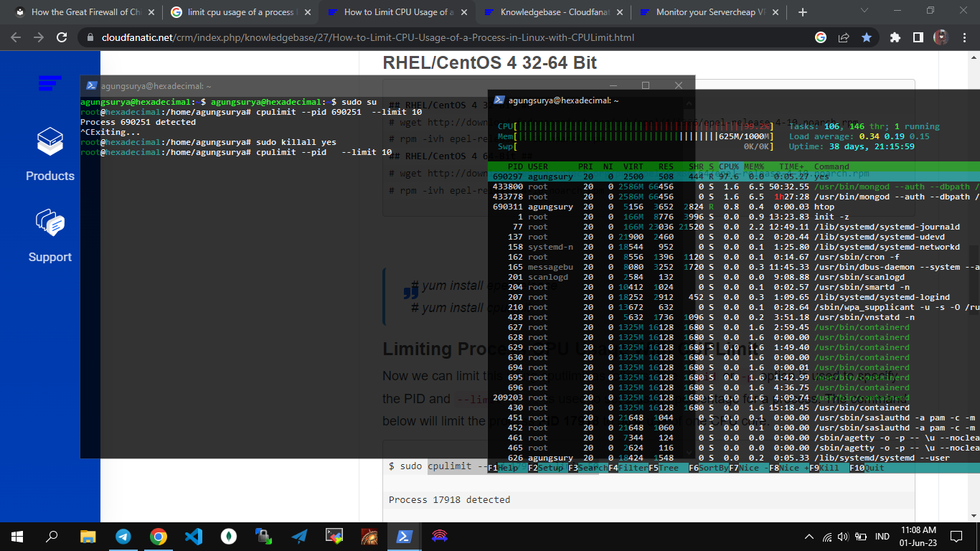
Task: Open the Chrome extensions puzzle icon
Action: point(895,37)
